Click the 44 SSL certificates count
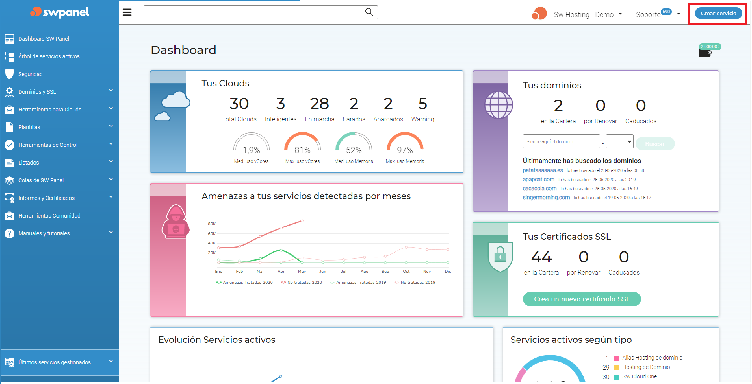 tap(542, 257)
